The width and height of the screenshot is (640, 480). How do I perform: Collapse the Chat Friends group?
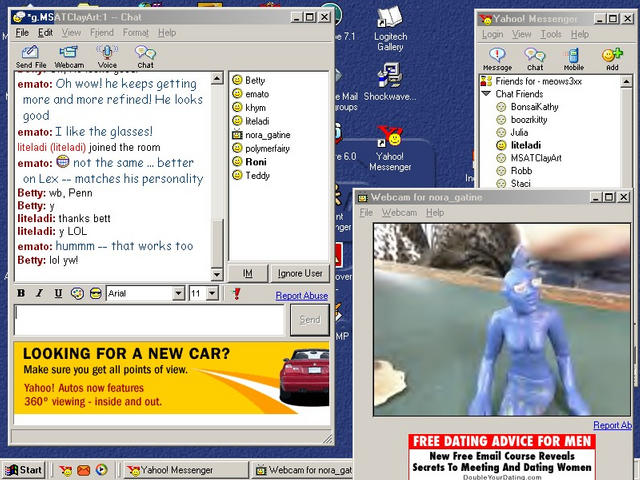point(486,94)
